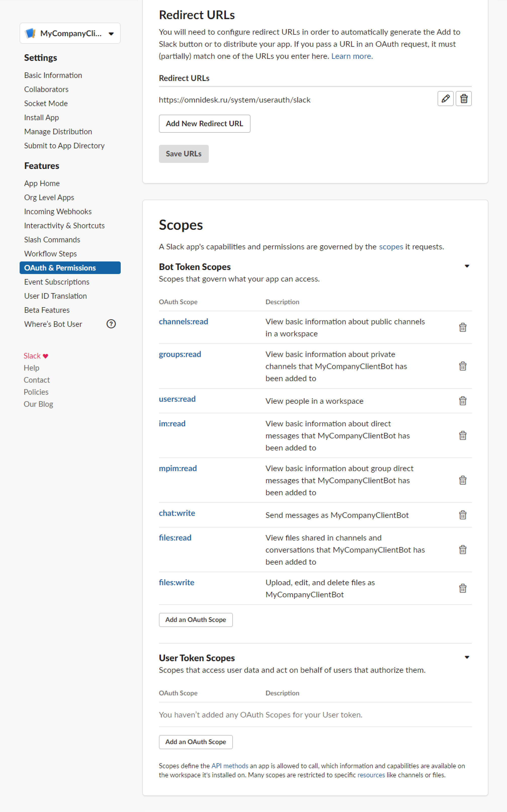
Task: Follow the resources link
Action: click(x=371, y=775)
